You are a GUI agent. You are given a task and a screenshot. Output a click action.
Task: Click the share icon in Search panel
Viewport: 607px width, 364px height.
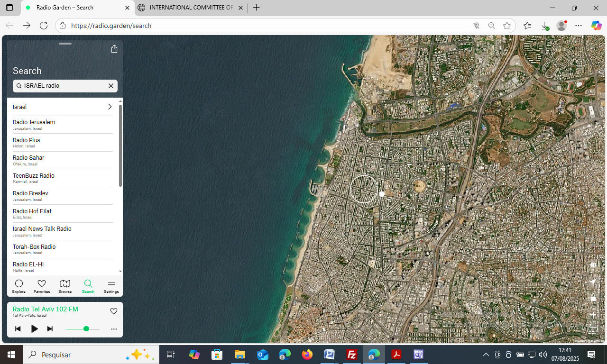[x=114, y=49]
